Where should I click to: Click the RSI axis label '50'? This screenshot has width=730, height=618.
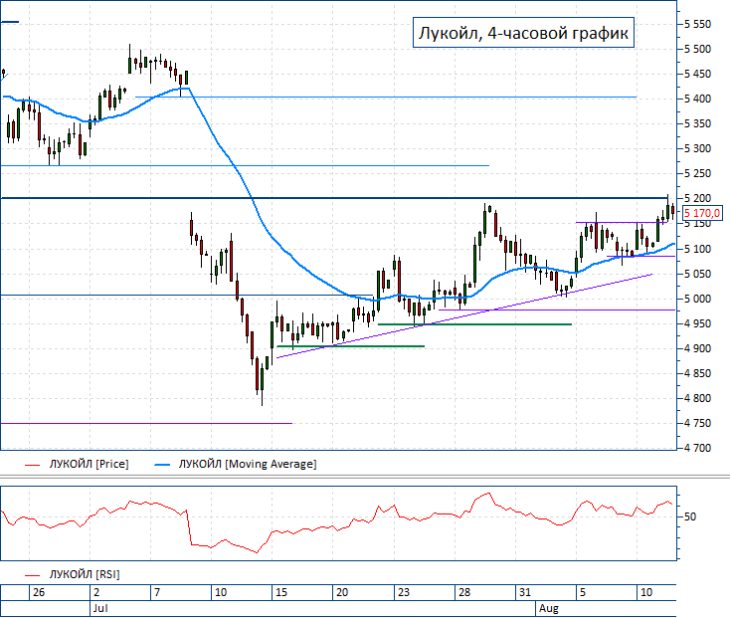[x=690, y=517]
